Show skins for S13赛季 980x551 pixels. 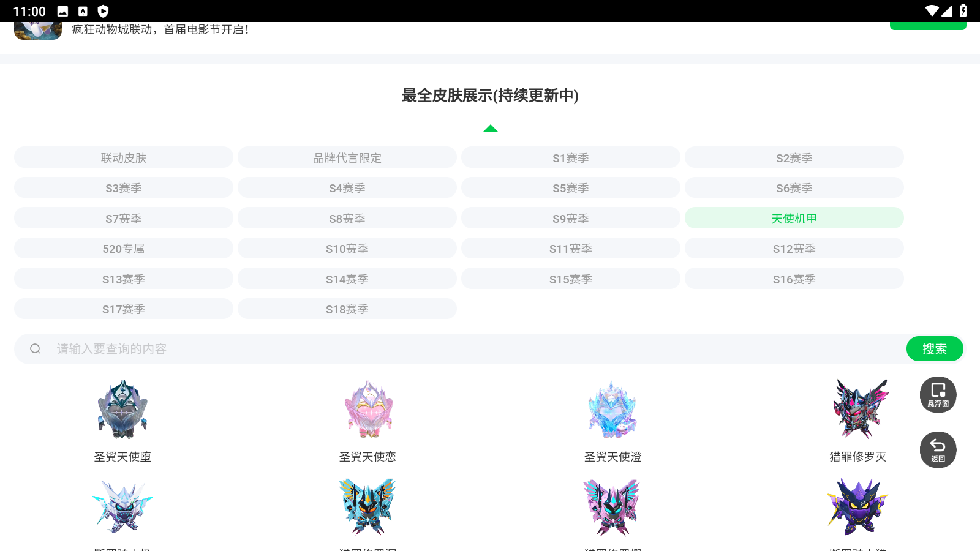(x=123, y=279)
